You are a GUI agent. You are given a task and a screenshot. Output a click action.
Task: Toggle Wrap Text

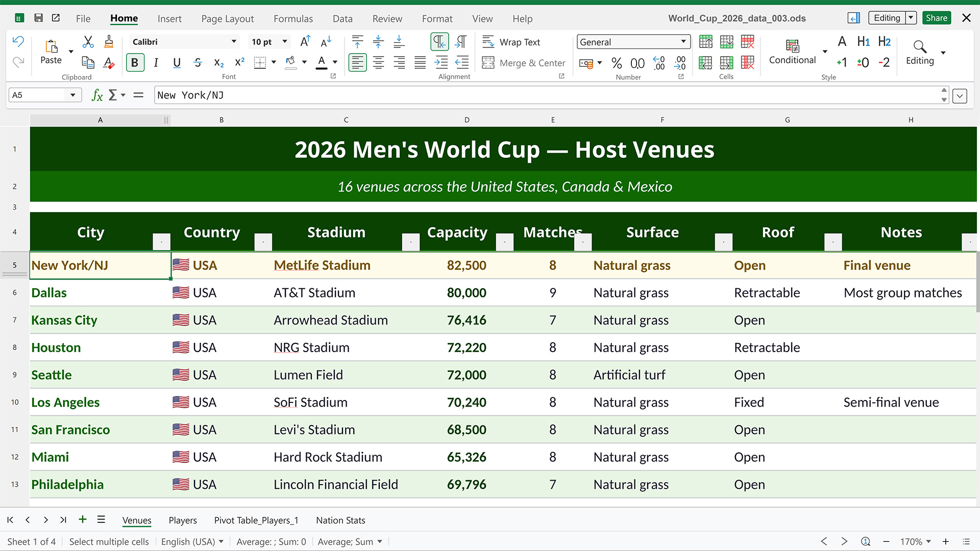(x=511, y=42)
